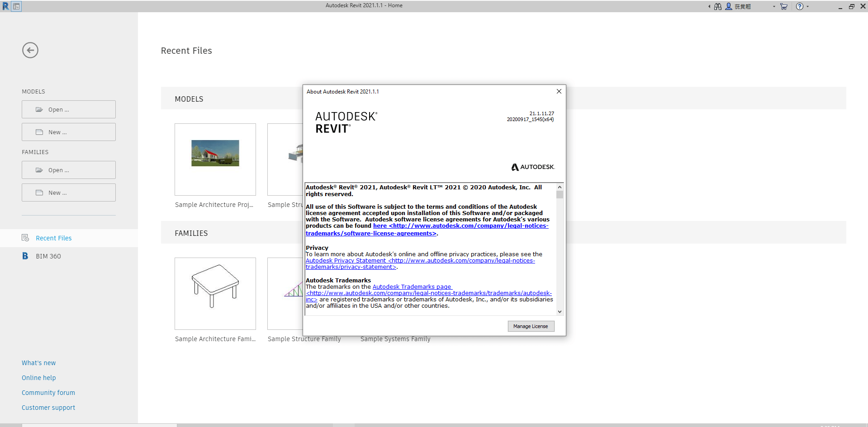Viewport: 868px width, 427px height.
Task: Select BIM 360 in sidebar
Action: point(69,256)
